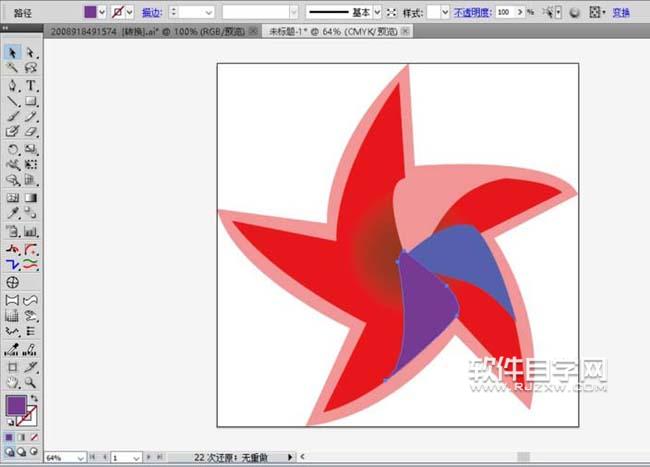Image resolution: width=650 pixels, height=467 pixels.
Task: Enable Draw Inside mode
Action: (34, 452)
